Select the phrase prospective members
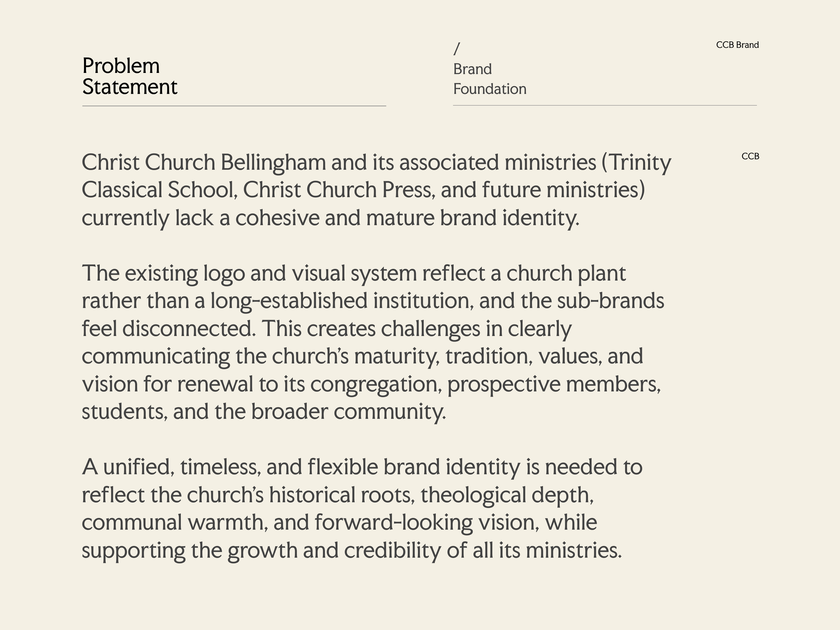Image resolution: width=840 pixels, height=630 pixels. [554, 385]
